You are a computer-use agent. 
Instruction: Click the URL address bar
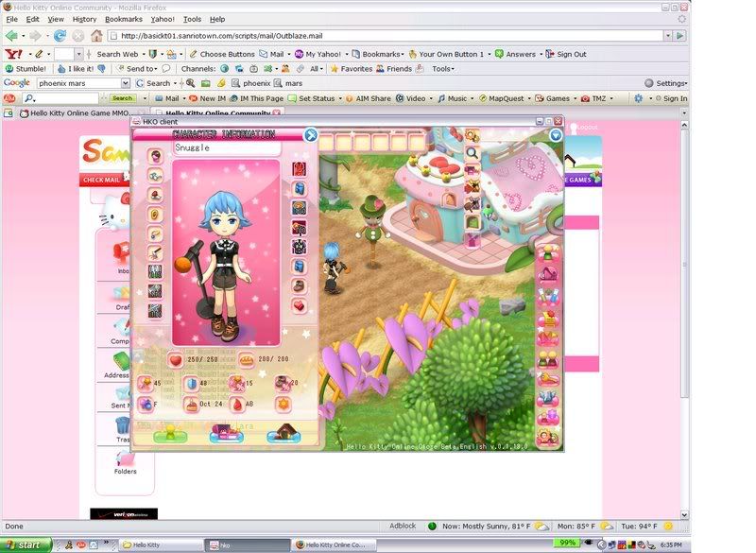click(x=386, y=36)
